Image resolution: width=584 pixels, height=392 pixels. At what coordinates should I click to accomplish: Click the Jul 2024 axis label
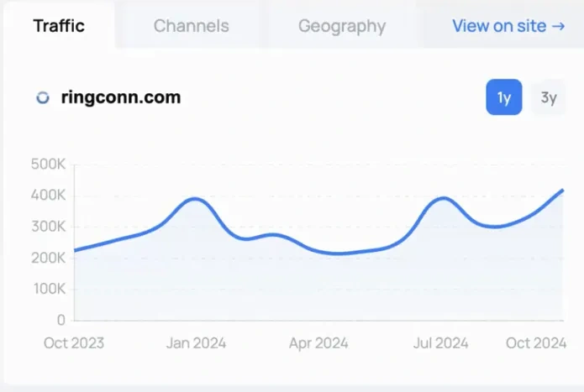pos(440,342)
